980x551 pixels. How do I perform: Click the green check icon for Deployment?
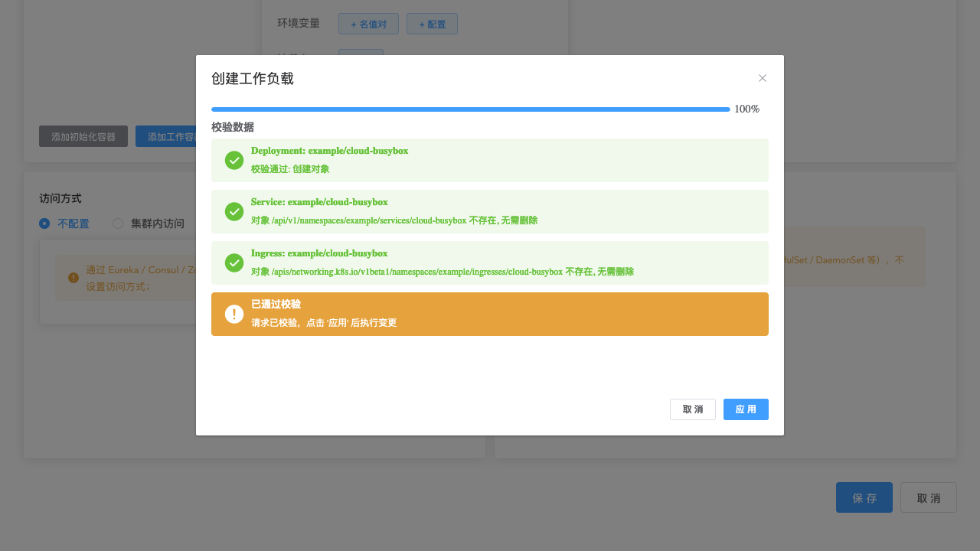tap(234, 161)
